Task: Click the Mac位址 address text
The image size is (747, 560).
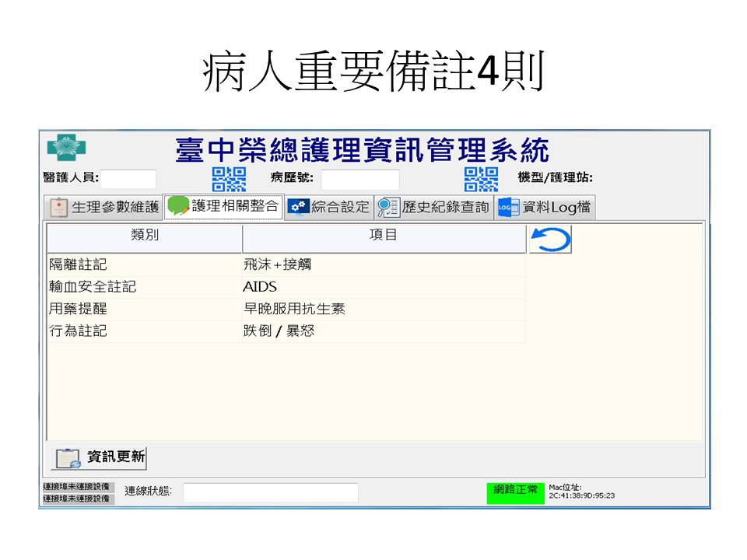Action: 582,492
